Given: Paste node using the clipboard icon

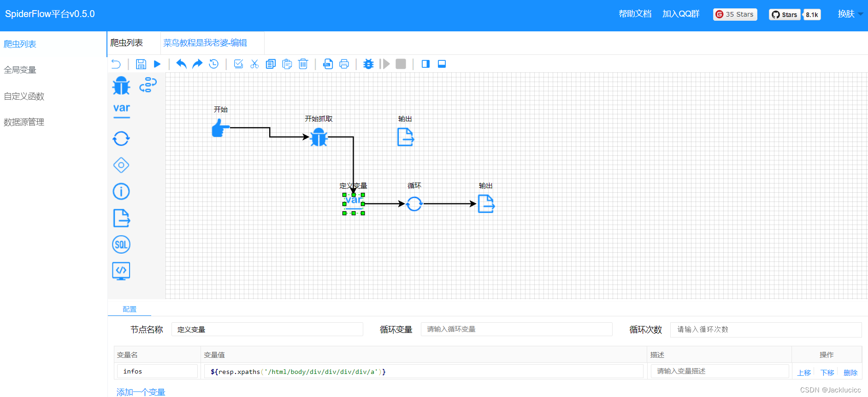Looking at the screenshot, I should pos(287,64).
